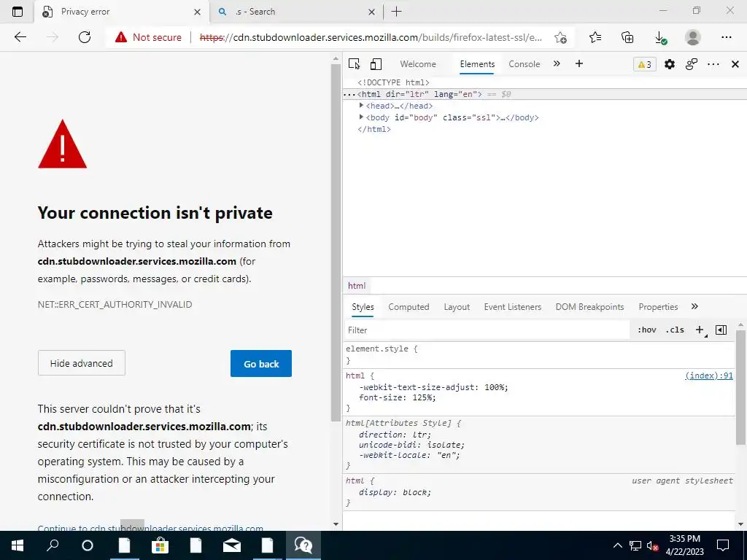The width and height of the screenshot is (747, 560).
Task: Open the muted volume tray icon
Action: pyautogui.click(x=653, y=545)
